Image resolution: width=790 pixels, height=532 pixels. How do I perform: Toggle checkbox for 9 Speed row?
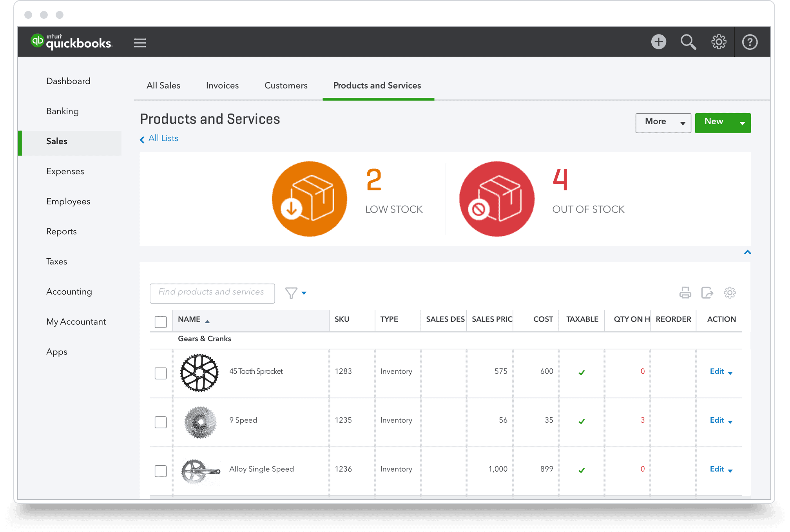click(160, 421)
